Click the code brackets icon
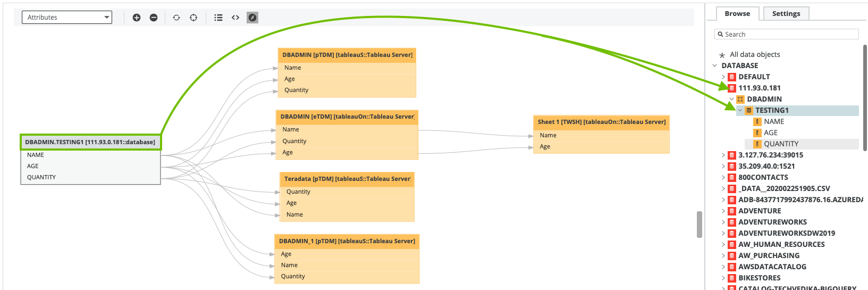The width and height of the screenshot is (868, 290). [x=235, y=18]
